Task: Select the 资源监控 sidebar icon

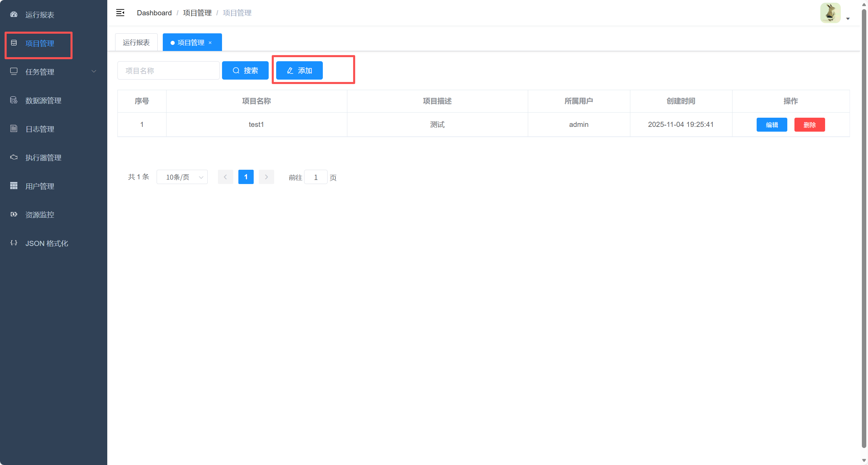Action: pos(40,214)
